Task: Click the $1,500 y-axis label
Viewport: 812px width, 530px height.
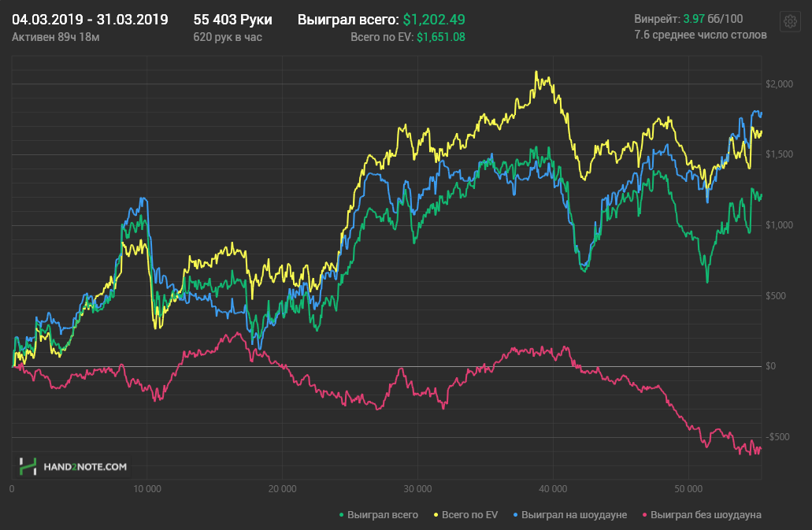Action: tap(780, 154)
